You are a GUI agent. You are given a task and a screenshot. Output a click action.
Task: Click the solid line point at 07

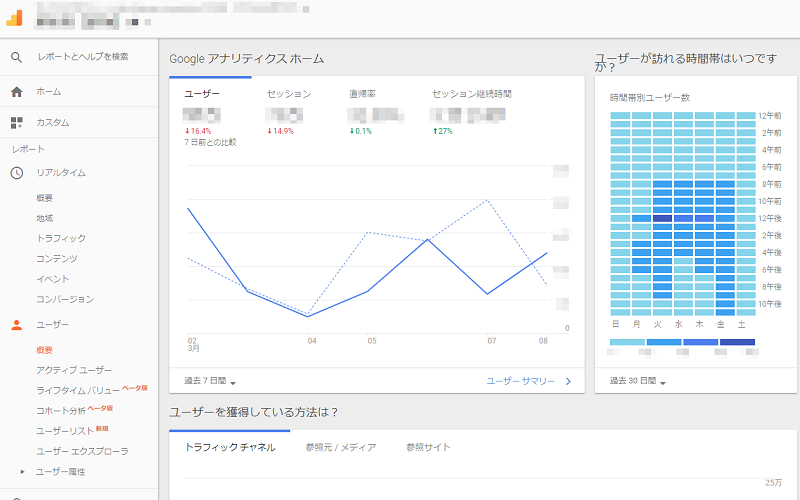click(x=488, y=294)
